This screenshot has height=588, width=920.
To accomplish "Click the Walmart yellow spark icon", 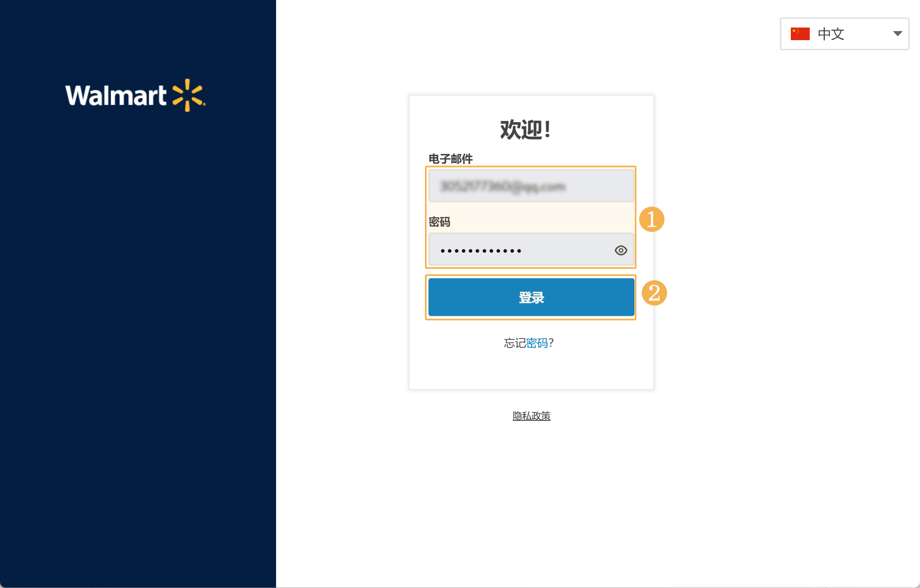I will tap(189, 95).
